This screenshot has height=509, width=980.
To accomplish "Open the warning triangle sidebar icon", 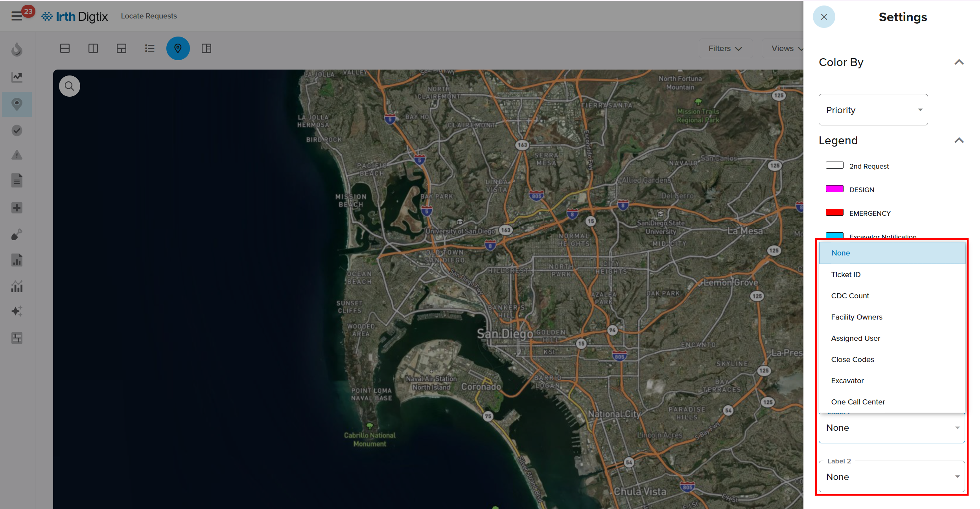I will 17,155.
